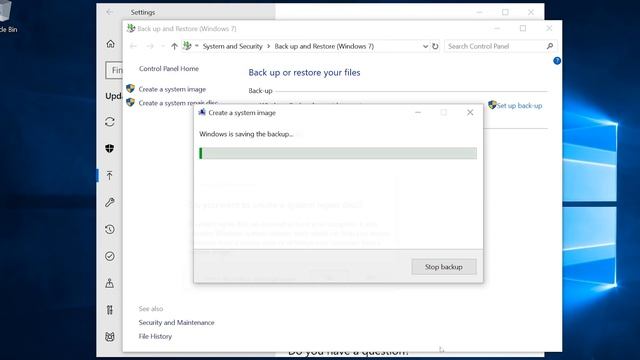This screenshot has height=360, width=640.
Task: Open Control Panel Home
Action: [x=169, y=69]
